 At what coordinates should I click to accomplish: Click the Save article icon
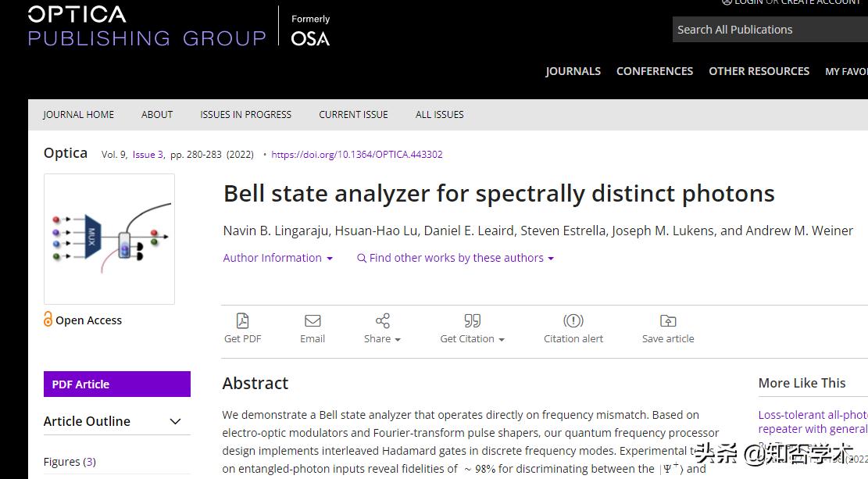pos(668,321)
